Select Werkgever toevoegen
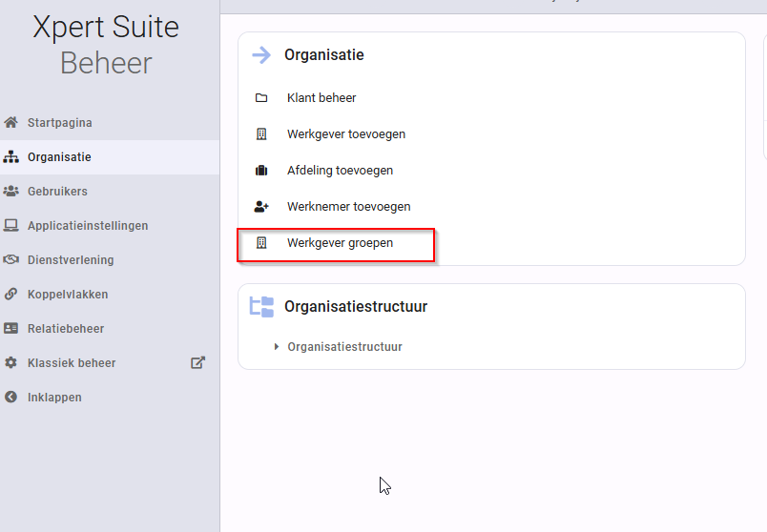Screen dimensions: 767x532 [346, 134]
